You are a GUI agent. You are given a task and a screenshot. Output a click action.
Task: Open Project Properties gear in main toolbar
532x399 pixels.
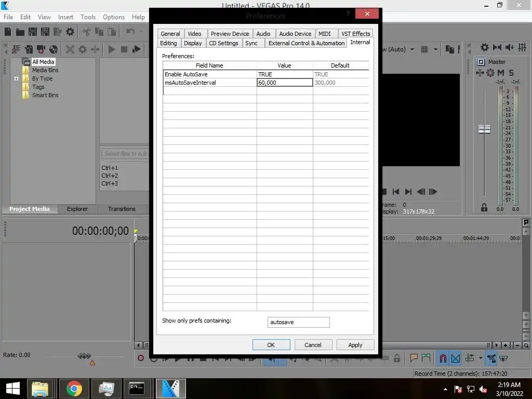point(70,32)
